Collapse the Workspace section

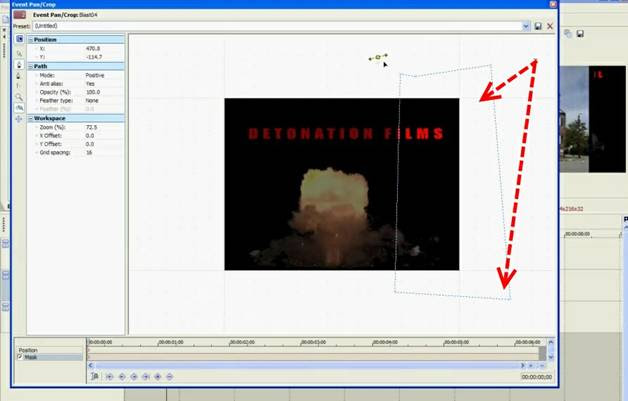point(30,119)
